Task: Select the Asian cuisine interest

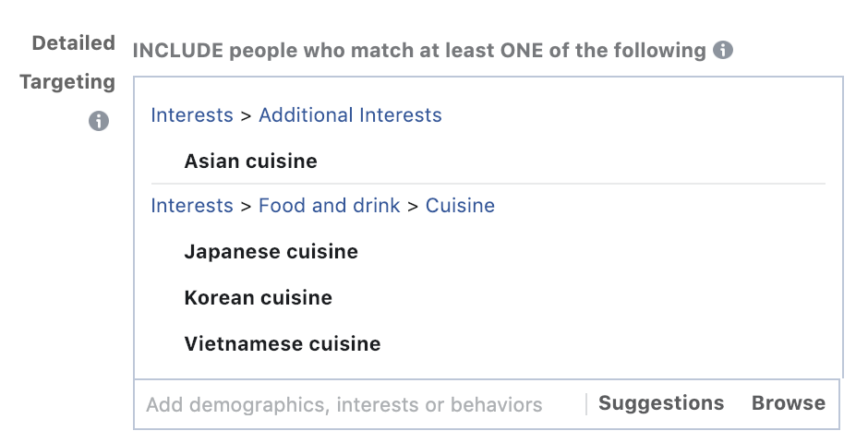Action: pos(250,162)
